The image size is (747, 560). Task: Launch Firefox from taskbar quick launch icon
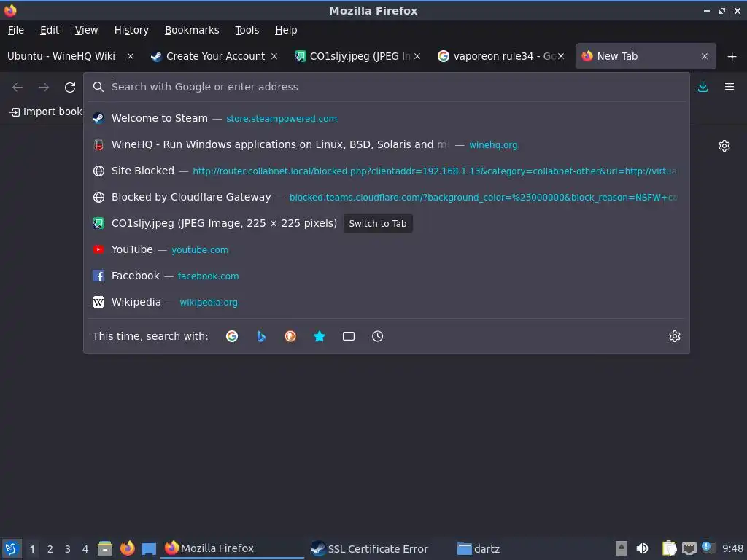[x=127, y=548]
